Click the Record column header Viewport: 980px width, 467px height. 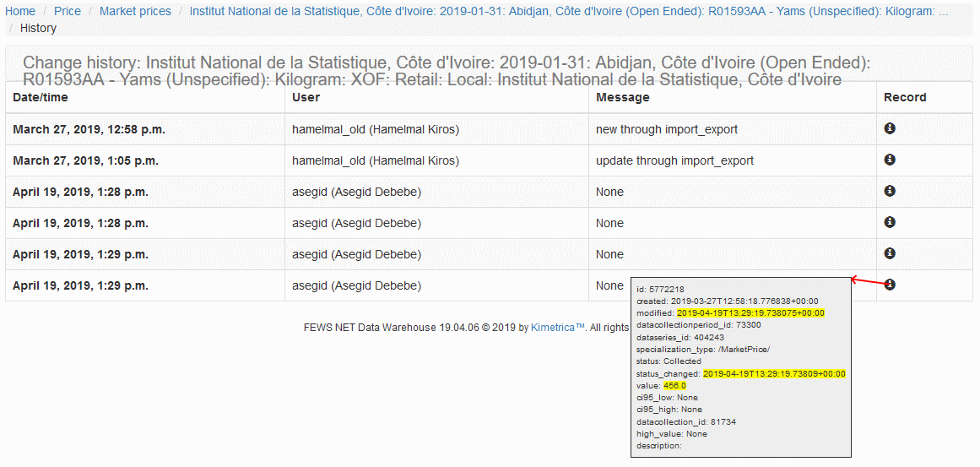click(905, 97)
